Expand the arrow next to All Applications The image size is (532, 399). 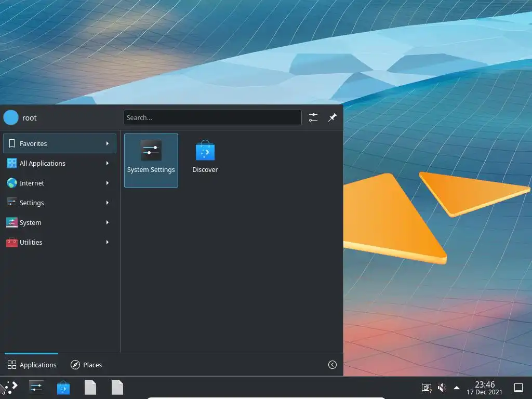tap(107, 163)
